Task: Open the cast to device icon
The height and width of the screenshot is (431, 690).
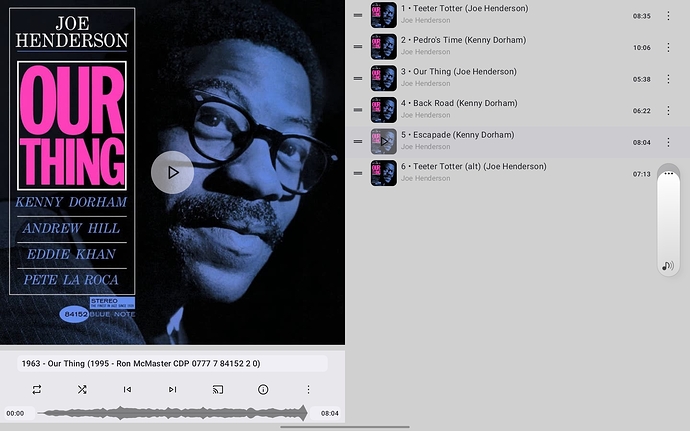Action: [218, 389]
